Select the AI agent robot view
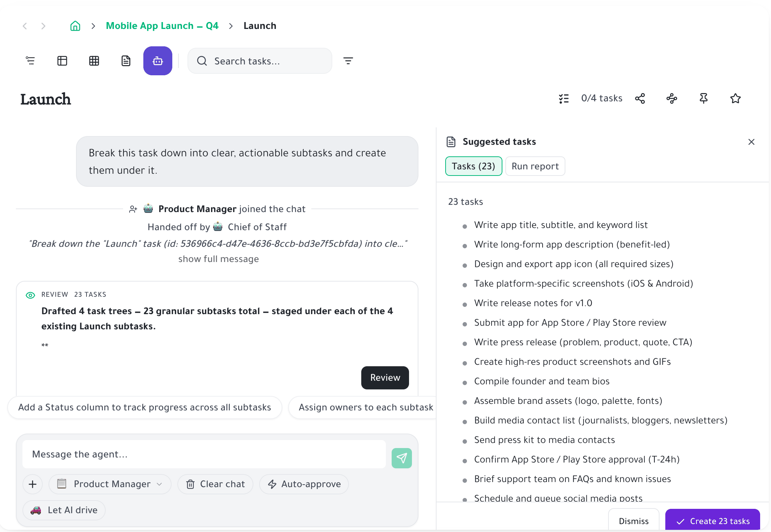Screen dimensions: 771x532 158,61
